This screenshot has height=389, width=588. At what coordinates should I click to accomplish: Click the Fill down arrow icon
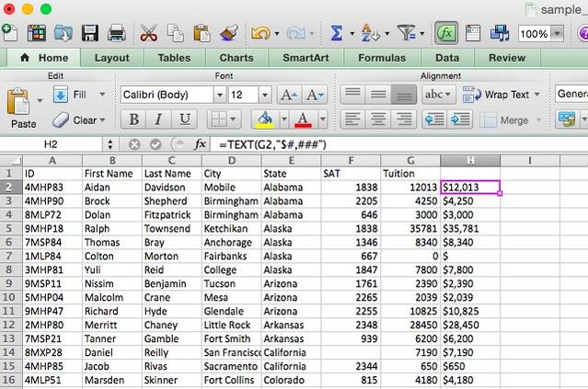[x=60, y=95]
